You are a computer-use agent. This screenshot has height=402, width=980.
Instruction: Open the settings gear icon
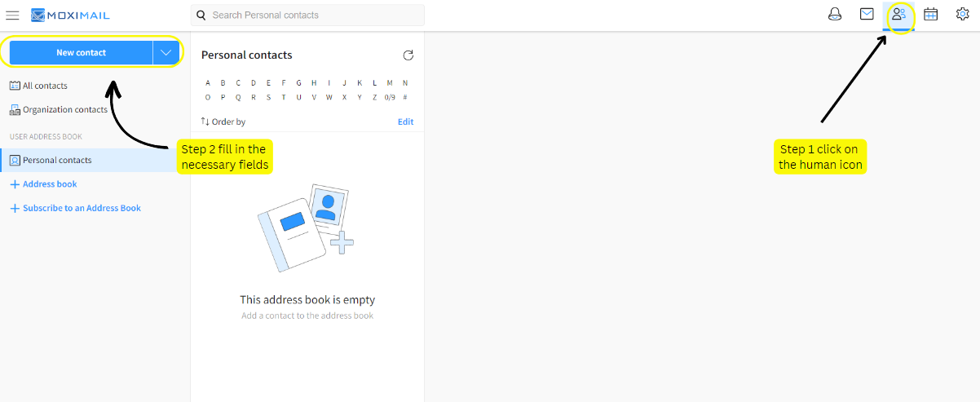click(x=962, y=15)
